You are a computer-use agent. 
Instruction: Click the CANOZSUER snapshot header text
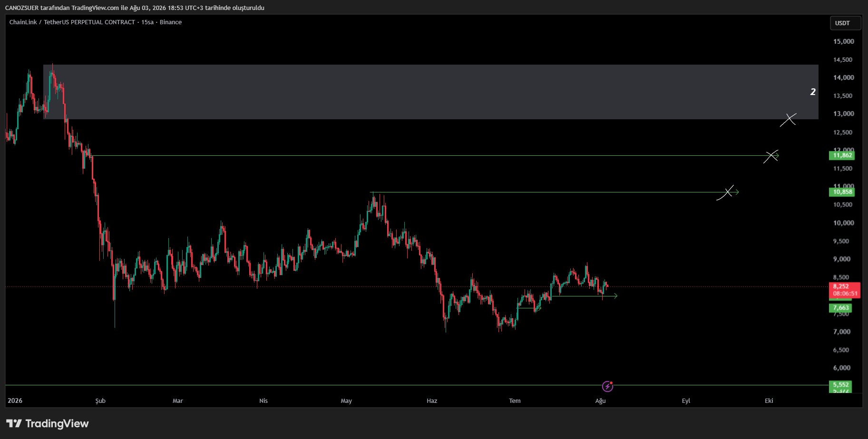tap(135, 8)
